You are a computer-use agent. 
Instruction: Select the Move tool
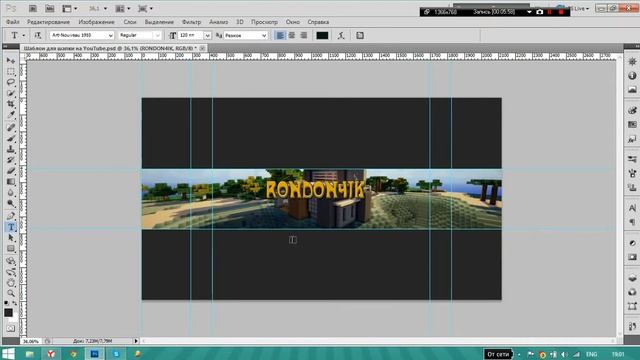(11, 60)
